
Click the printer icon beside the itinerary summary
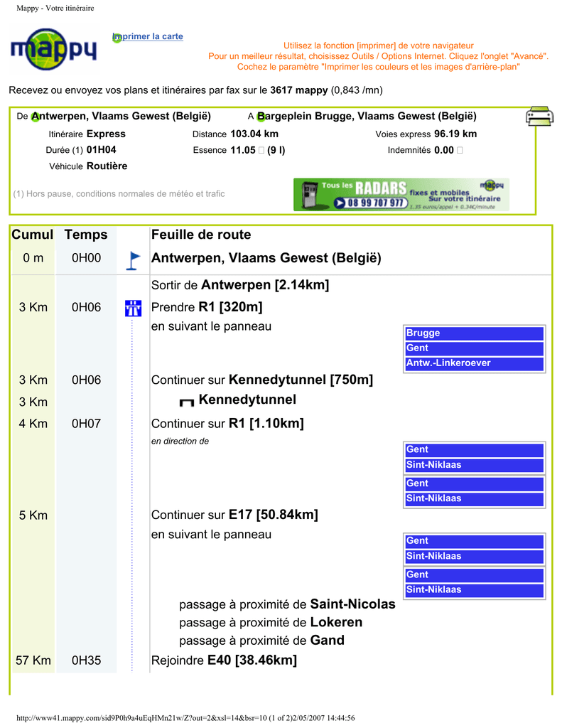click(x=539, y=116)
